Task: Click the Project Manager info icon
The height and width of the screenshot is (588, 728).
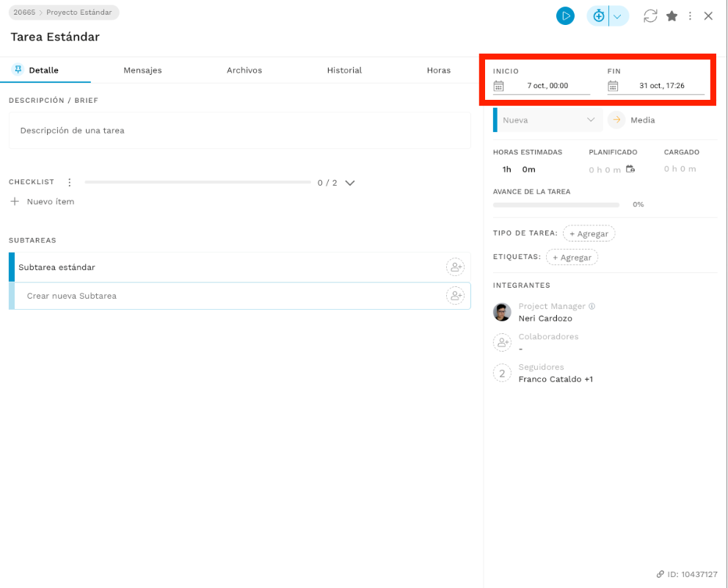Action: click(x=592, y=307)
